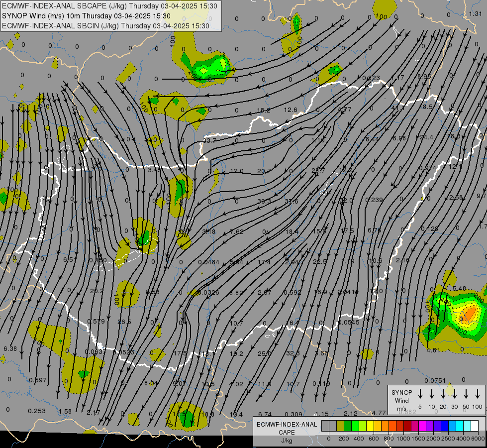Viewport: 487px width, 448px height.
Task: Click the ECMWF-INDEX-ANAL legend label
Action: (x=287, y=425)
